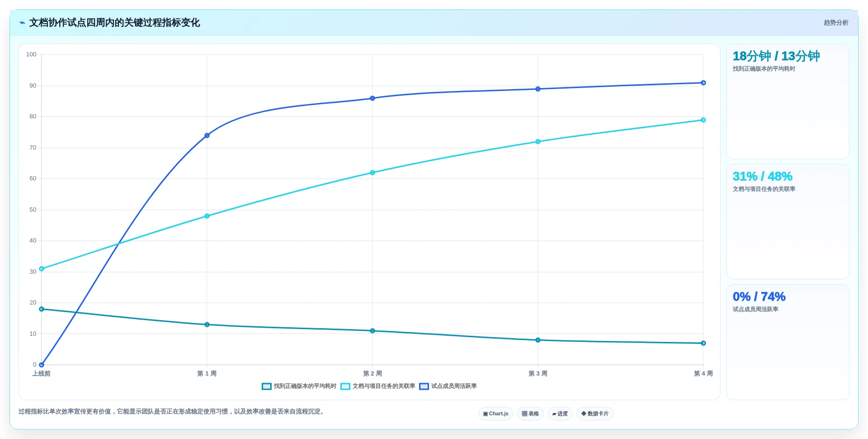Select the 表格 chip
This screenshot has height=439, width=868.
coord(530,414)
